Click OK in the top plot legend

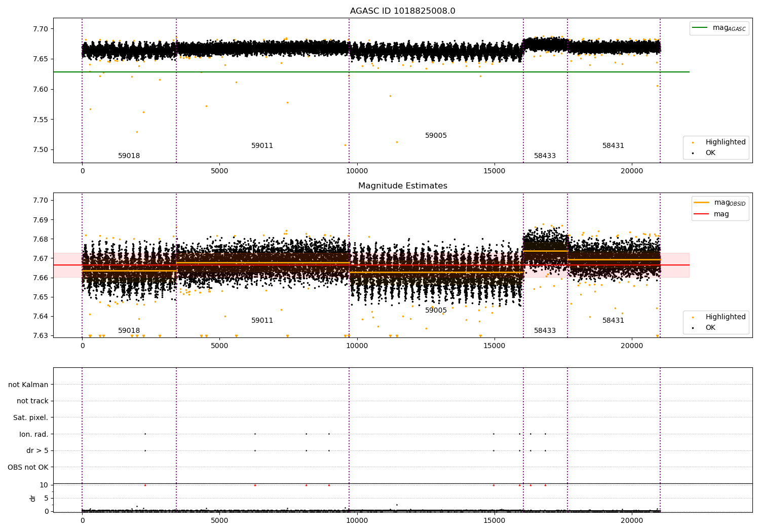(x=710, y=153)
